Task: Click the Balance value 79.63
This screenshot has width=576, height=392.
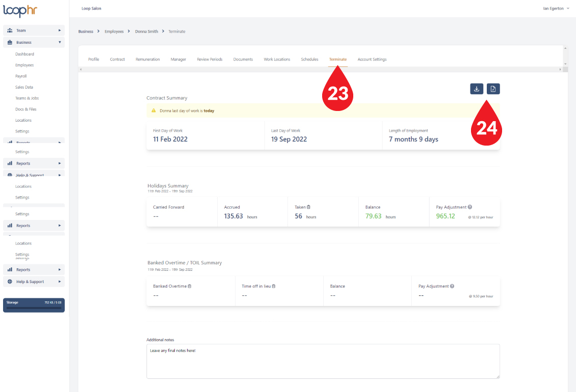Action: tap(373, 216)
